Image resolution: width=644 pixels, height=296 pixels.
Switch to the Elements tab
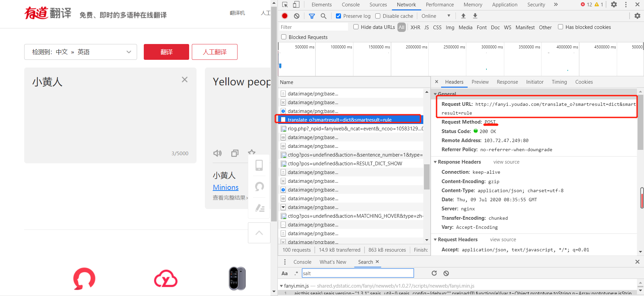[321, 5]
